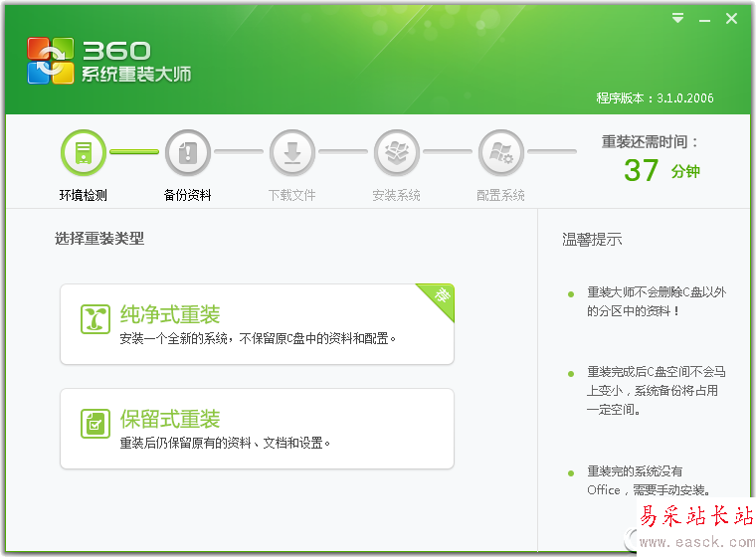Click the green progress bar between steps

(x=134, y=152)
